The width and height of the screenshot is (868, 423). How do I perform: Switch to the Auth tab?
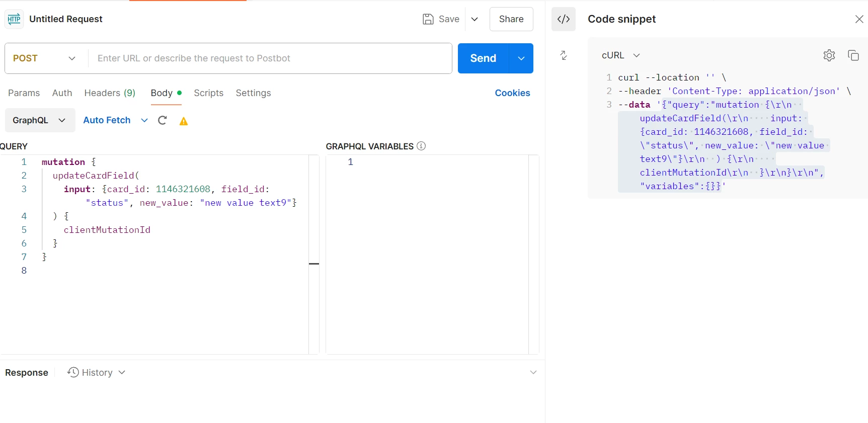62,93
